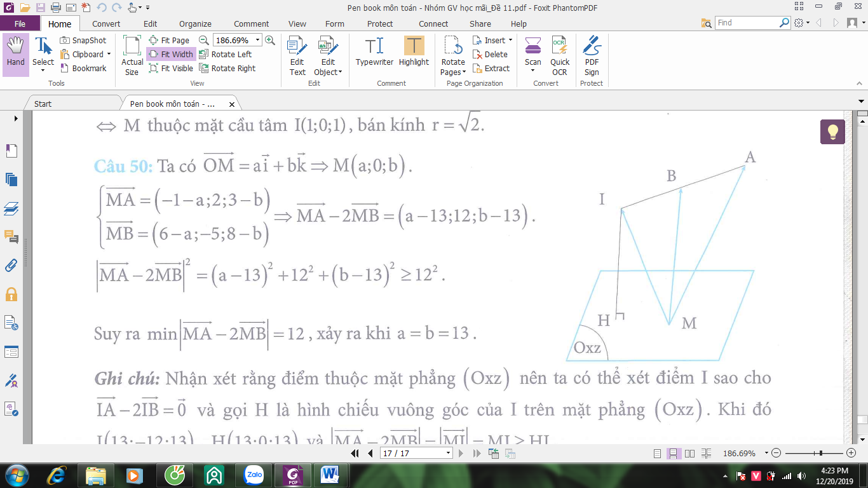The height and width of the screenshot is (488, 868).
Task: Switch to Fit Page view
Action: pos(169,40)
